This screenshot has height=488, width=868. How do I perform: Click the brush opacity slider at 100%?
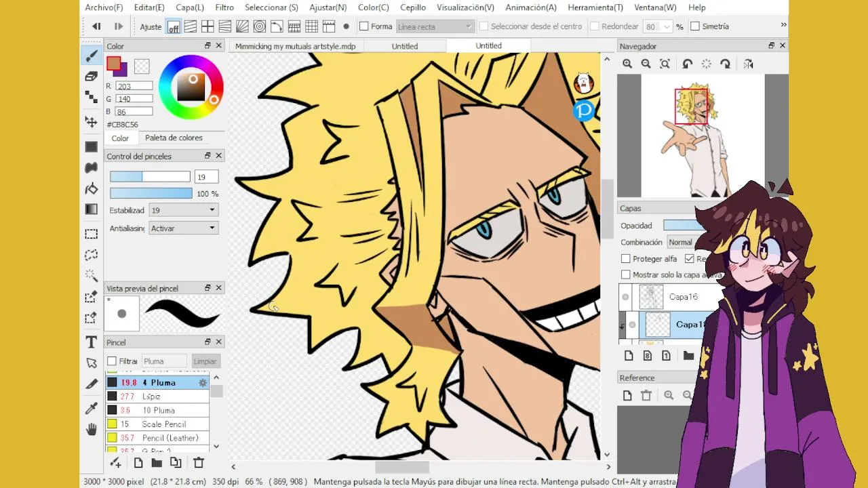point(151,193)
